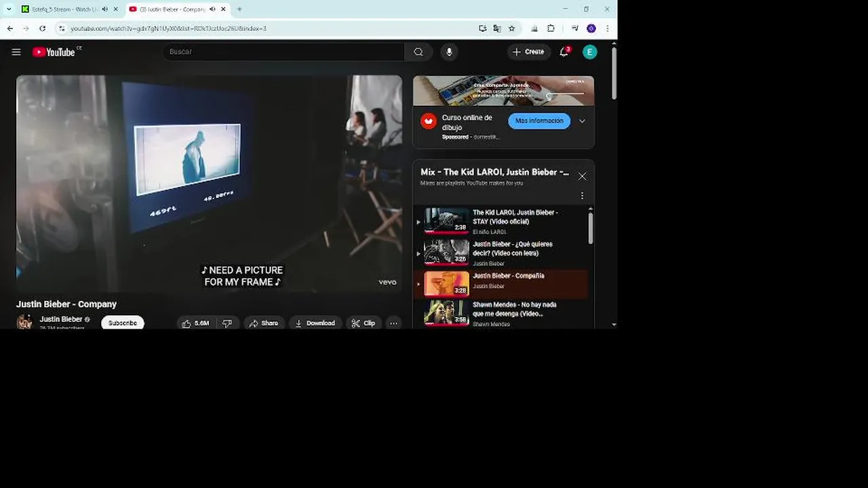
Task: Click the Clip button
Action: pos(363,323)
